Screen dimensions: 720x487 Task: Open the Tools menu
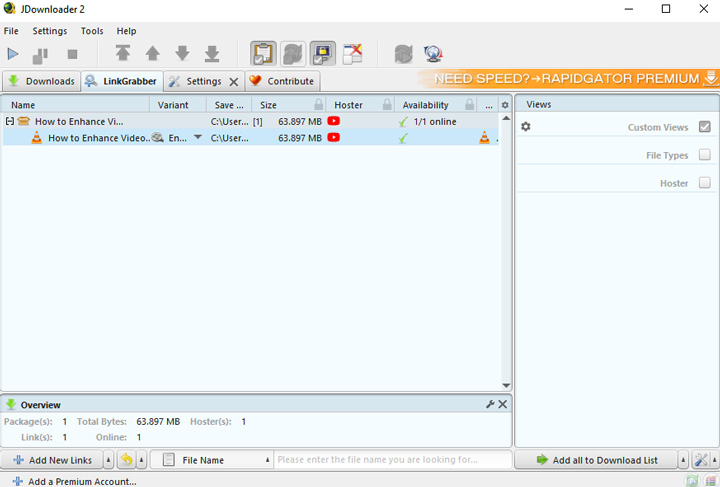click(x=92, y=31)
